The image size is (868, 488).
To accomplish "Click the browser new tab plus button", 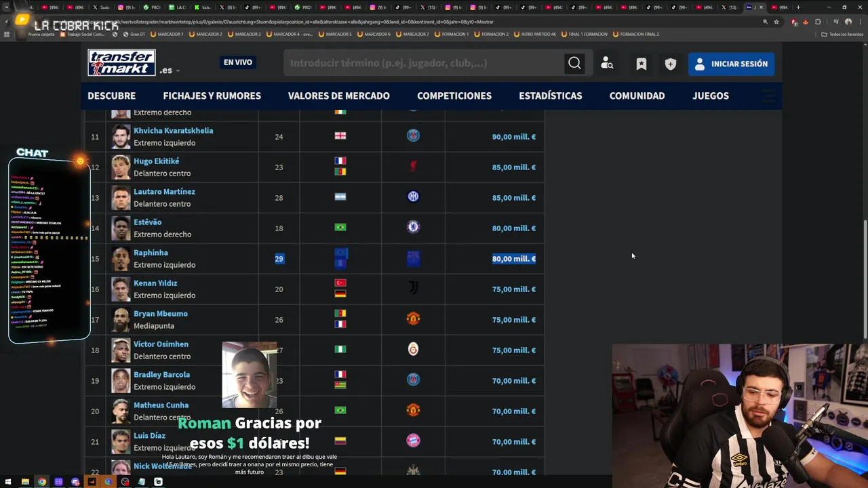I will (797, 7).
